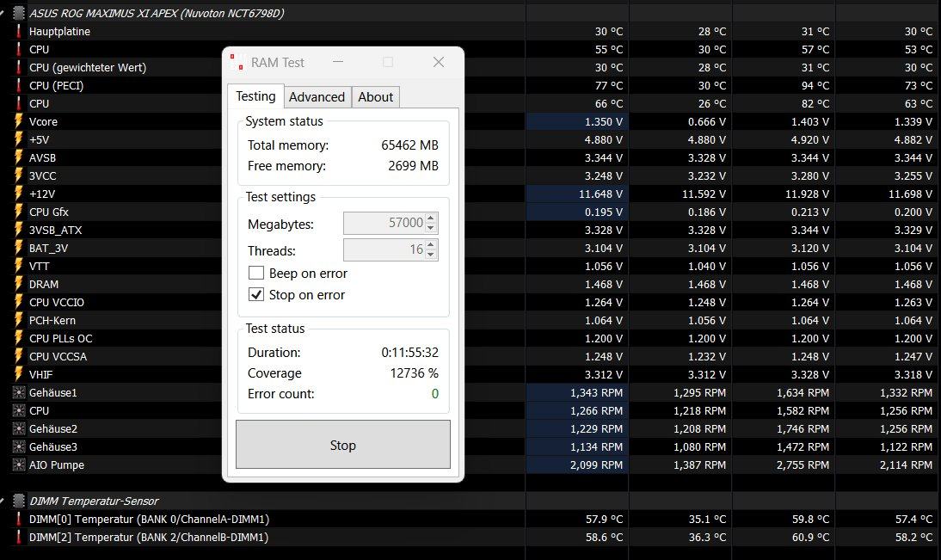
Task: Collapse the ASUS ROG MAXIMUS XI APEX sensor group
Action: pos(3,13)
